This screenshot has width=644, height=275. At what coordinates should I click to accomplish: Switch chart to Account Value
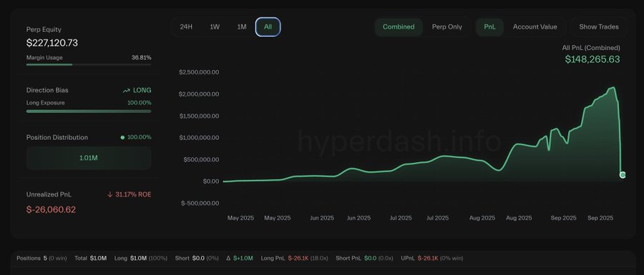click(x=535, y=26)
